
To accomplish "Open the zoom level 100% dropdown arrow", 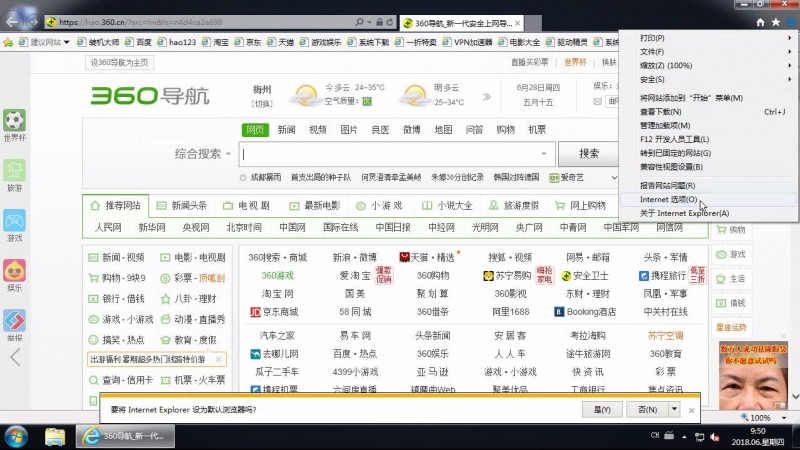I will pos(784,418).
